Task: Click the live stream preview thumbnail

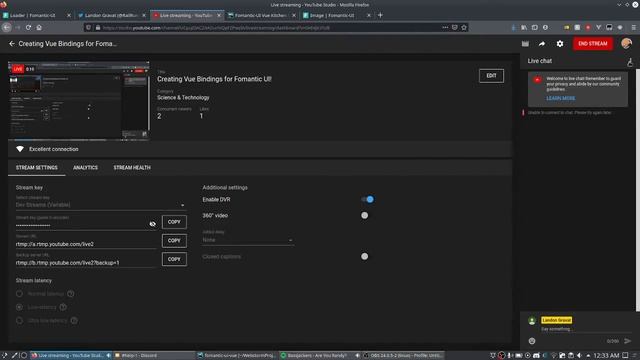Action: 79,101
